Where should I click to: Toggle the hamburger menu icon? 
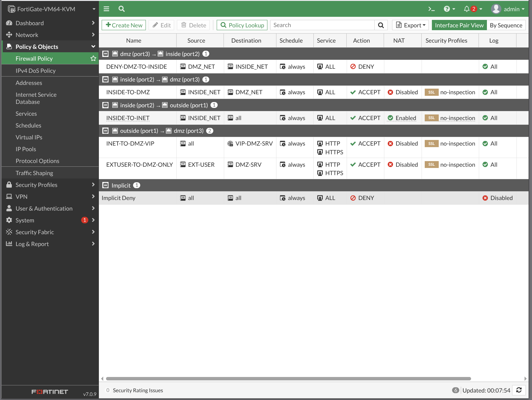pos(106,9)
